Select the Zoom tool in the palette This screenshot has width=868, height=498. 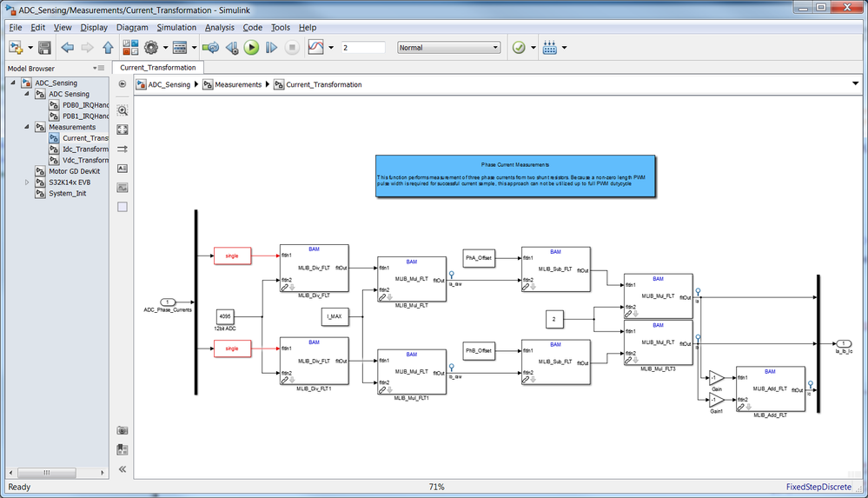pos(123,110)
